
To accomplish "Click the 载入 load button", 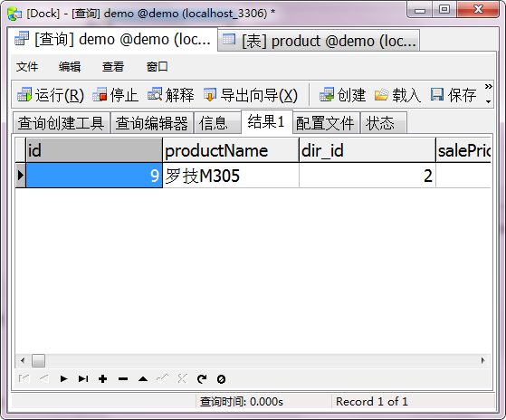I will 397,95.
